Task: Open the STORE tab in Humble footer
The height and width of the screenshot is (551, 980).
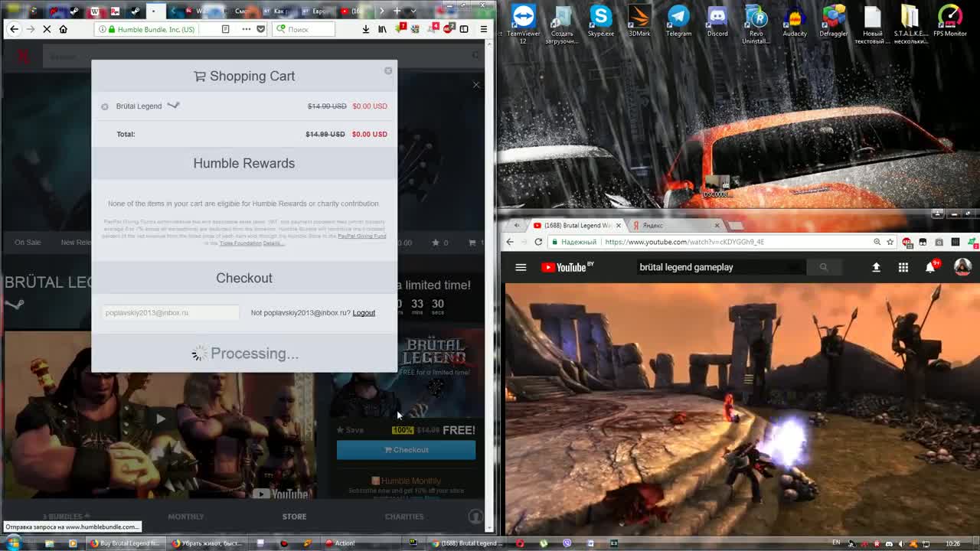Action: coord(294,517)
